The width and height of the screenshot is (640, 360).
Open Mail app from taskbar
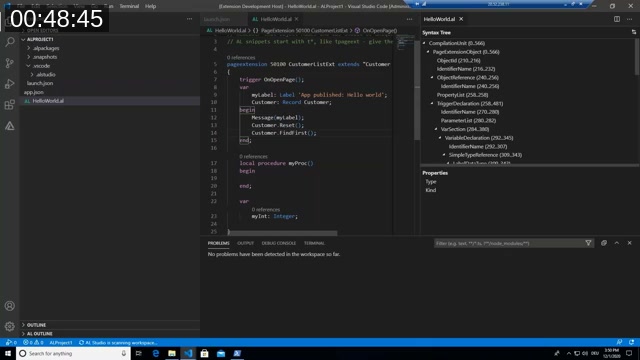[221, 353]
